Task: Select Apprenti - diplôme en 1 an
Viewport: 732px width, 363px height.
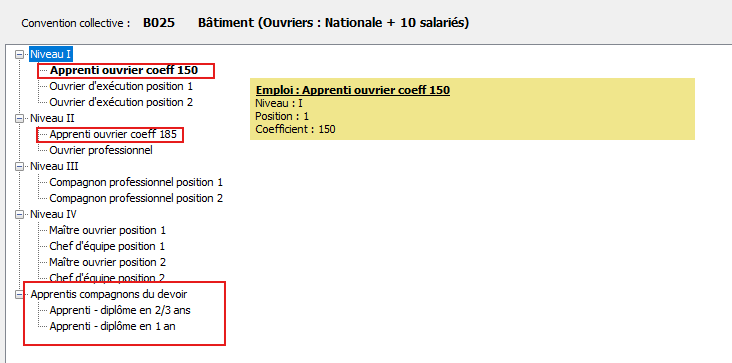Action: [113, 327]
